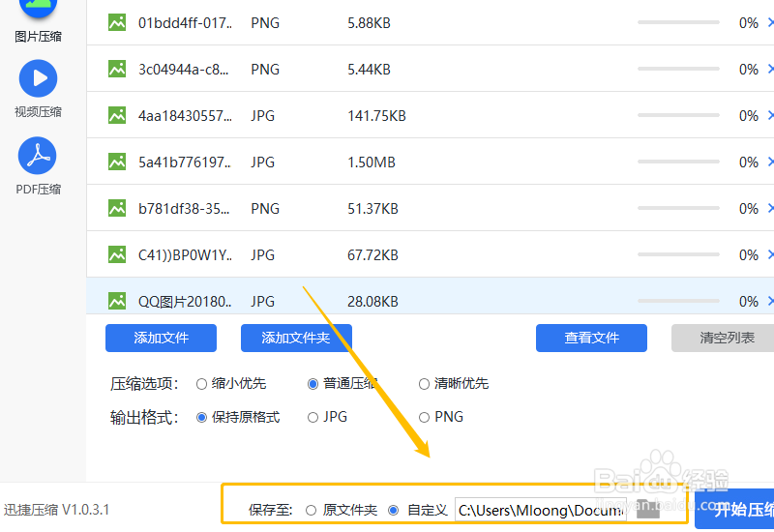This screenshot has width=774, height=532.
Task: Start compression with 开始压缩 button
Action: click(x=734, y=509)
